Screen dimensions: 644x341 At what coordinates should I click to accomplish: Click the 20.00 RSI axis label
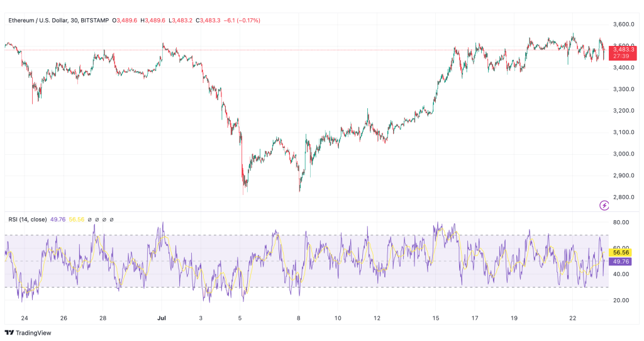[621, 300]
